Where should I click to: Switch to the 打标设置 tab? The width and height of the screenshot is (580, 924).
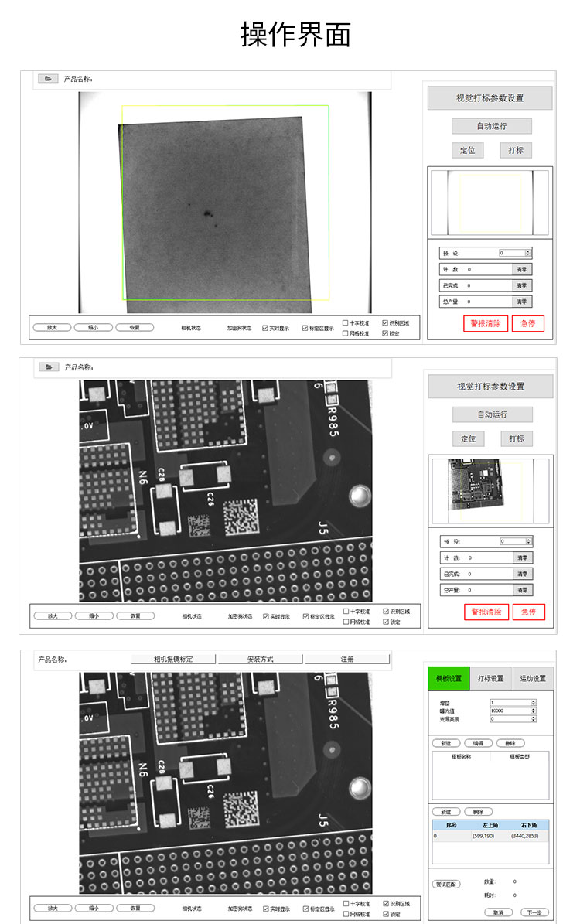pyautogui.click(x=490, y=678)
